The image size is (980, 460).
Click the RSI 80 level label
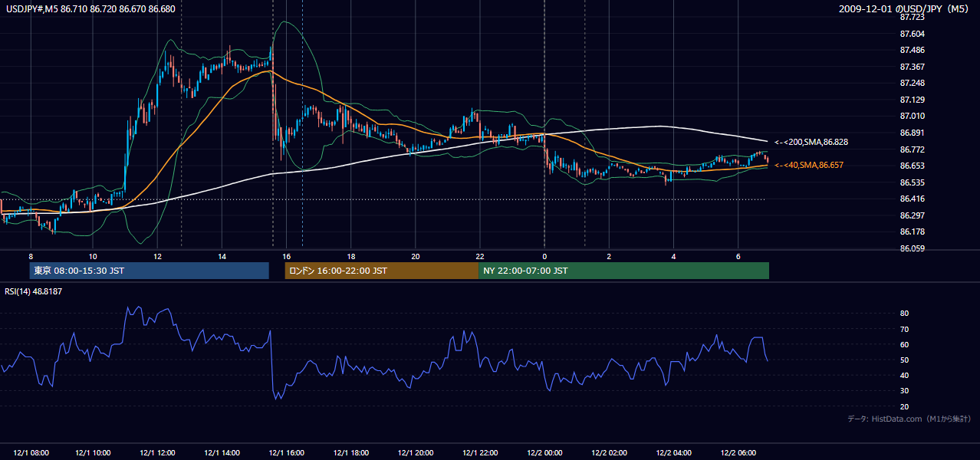coord(905,314)
